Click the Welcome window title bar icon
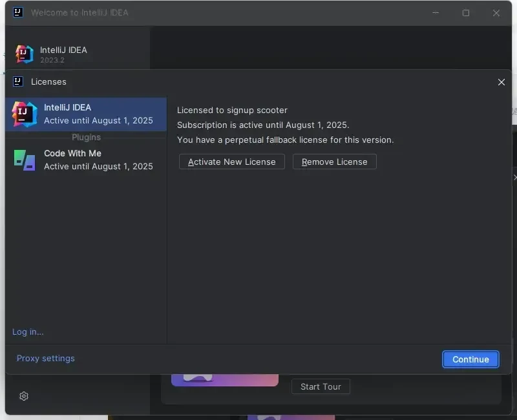This screenshot has width=517, height=420. (x=18, y=12)
